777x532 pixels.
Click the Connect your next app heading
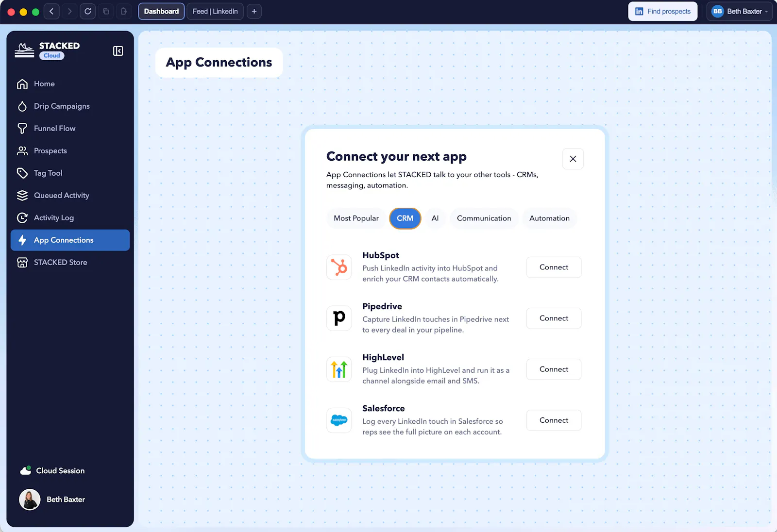396,156
